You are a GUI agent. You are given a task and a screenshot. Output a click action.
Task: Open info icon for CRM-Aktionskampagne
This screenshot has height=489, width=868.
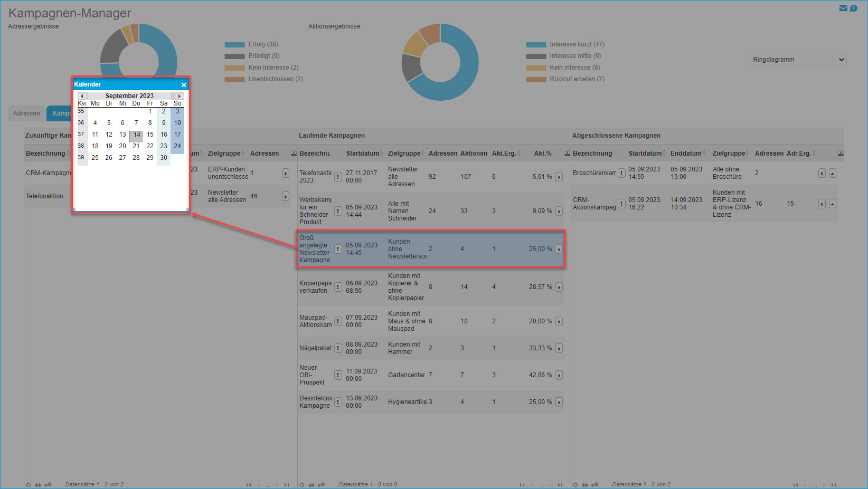coord(622,204)
